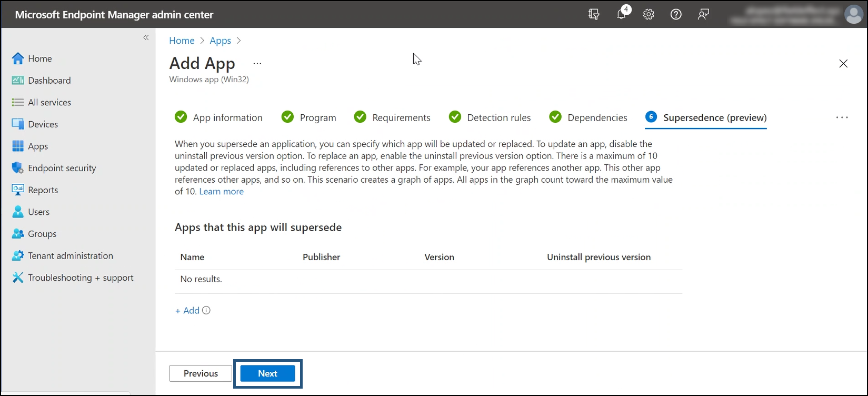Open the Devices icon in sidebar
This screenshot has width=868, height=396.
click(18, 124)
